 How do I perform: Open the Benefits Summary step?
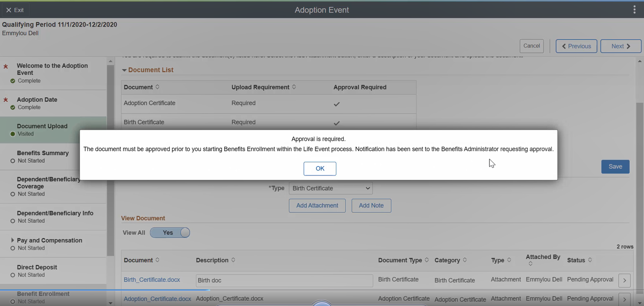[x=53, y=157]
